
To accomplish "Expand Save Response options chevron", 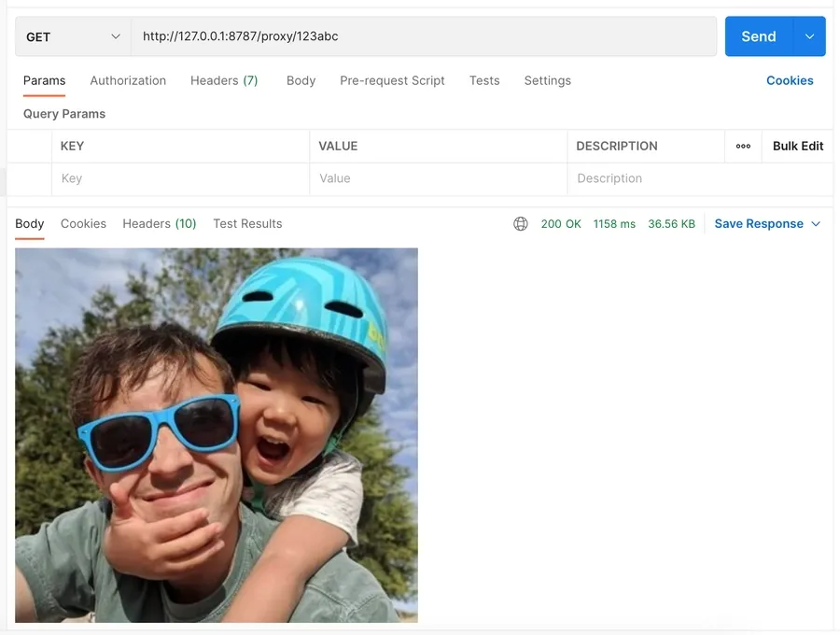I will (816, 224).
